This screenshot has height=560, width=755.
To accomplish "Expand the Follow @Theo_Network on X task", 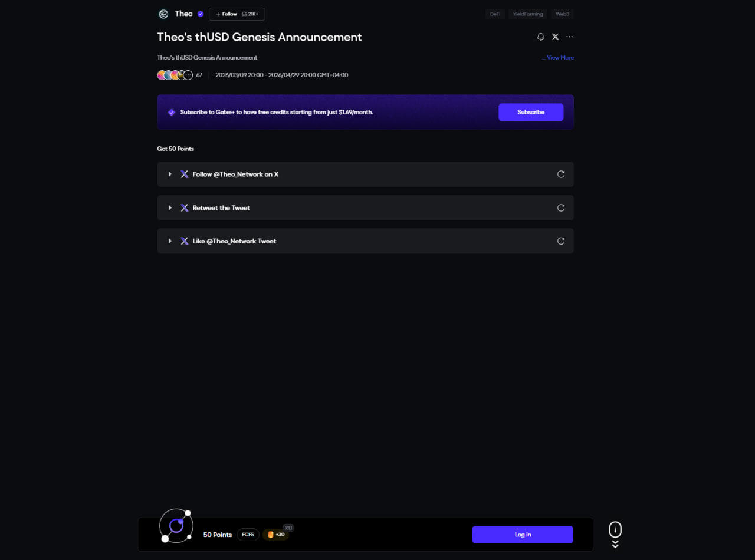I will (170, 174).
